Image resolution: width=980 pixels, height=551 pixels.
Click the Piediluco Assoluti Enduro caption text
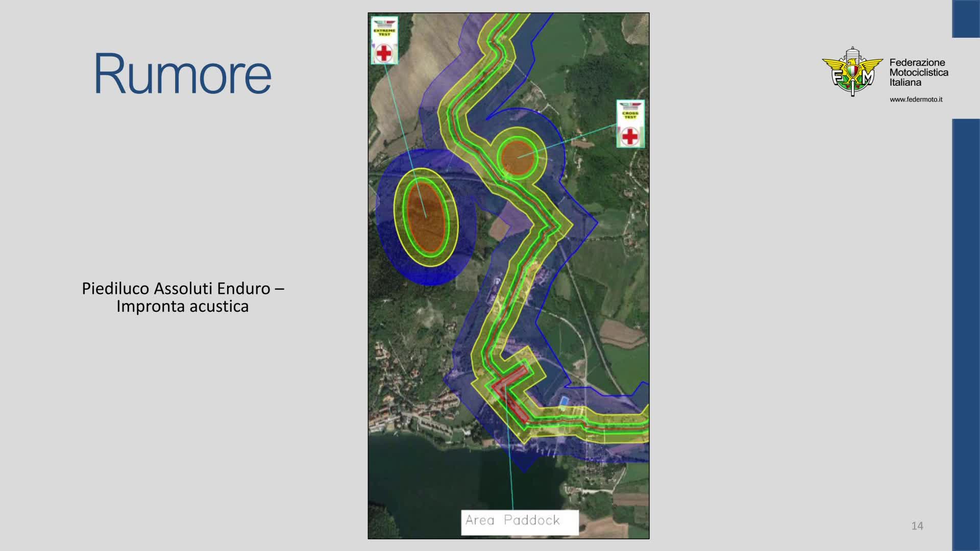click(x=183, y=297)
